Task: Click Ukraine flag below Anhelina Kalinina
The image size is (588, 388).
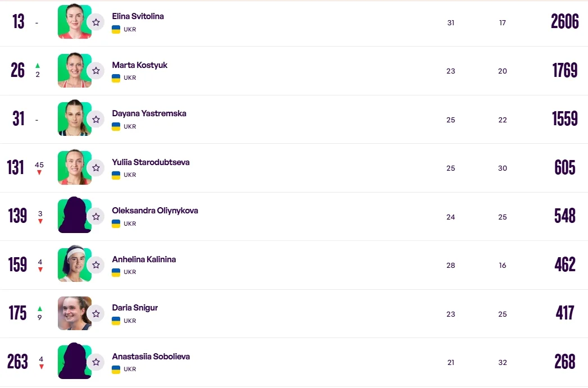Action: pos(116,272)
